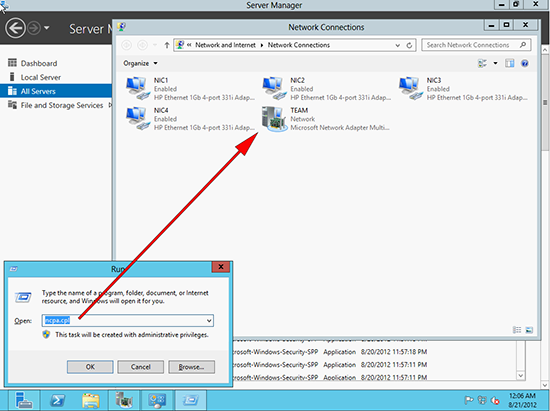Screen dimensions: 550x411
Task: Expand the change view options arrow
Action: click(495, 63)
